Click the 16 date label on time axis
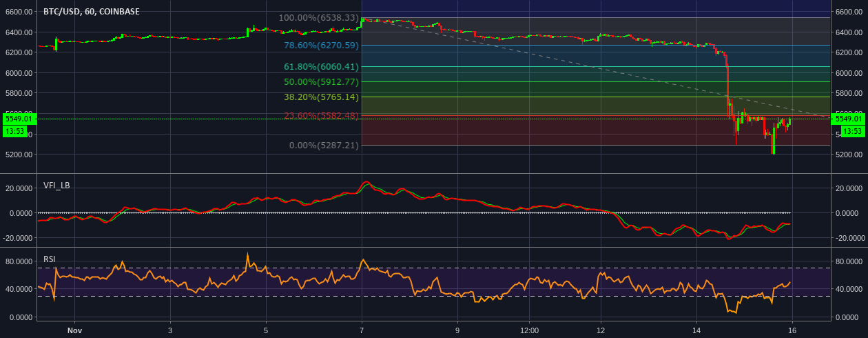The image size is (868, 338). pyautogui.click(x=792, y=332)
